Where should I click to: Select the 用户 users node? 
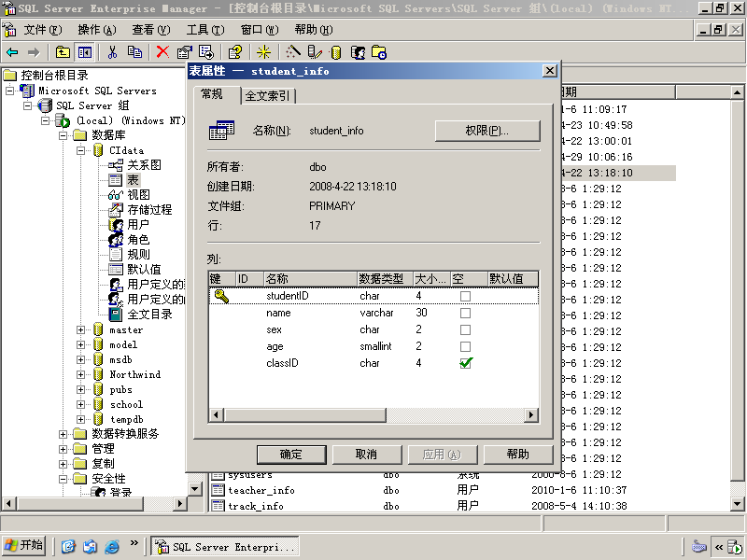pos(129,224)
